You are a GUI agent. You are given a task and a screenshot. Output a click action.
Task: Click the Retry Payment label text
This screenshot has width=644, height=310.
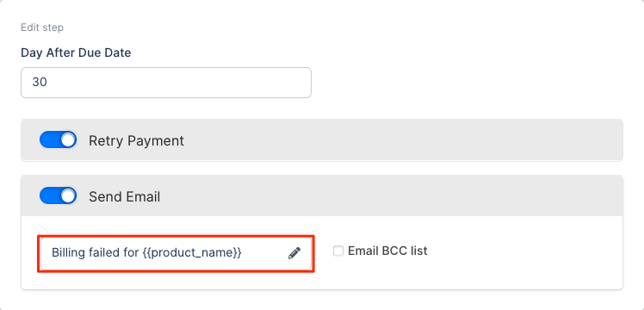136,141
